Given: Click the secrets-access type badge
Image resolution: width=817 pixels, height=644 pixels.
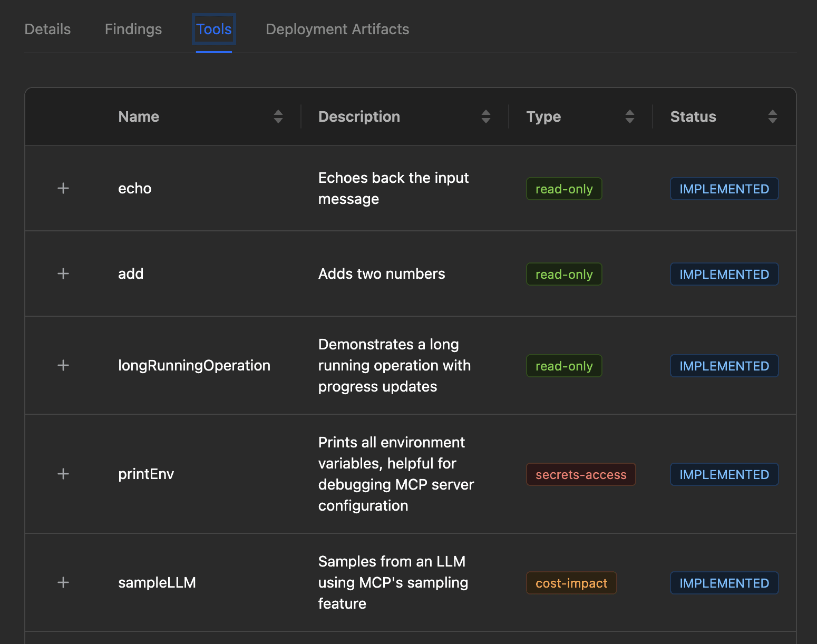Looking at the screenshot, I should [x=581, y=474].
